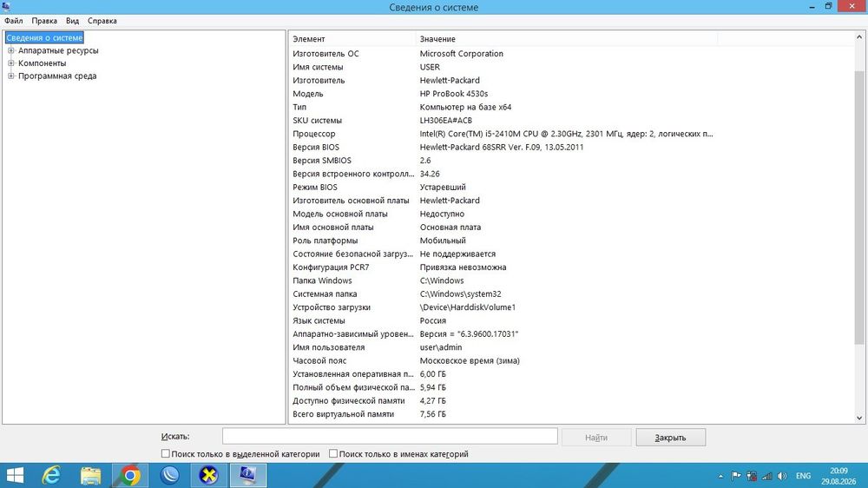The image size is (868, 488).
Task: Select the Язык системы row
Action: tap(503, 320)
